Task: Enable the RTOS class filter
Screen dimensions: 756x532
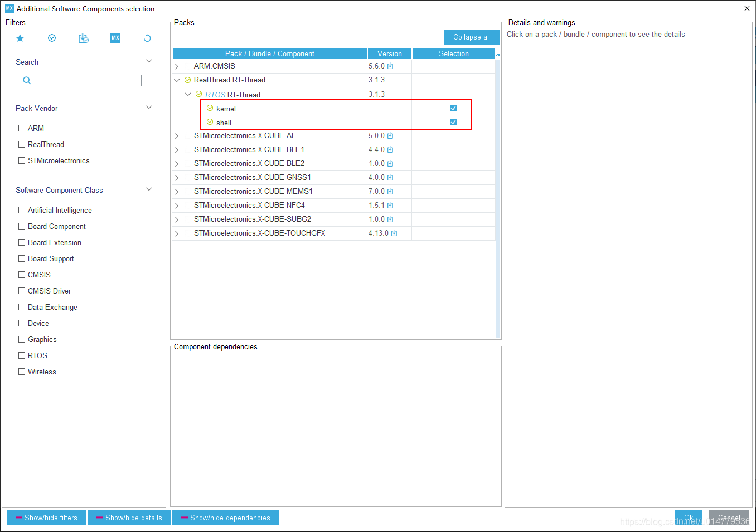Action: [x=22, y=355]
